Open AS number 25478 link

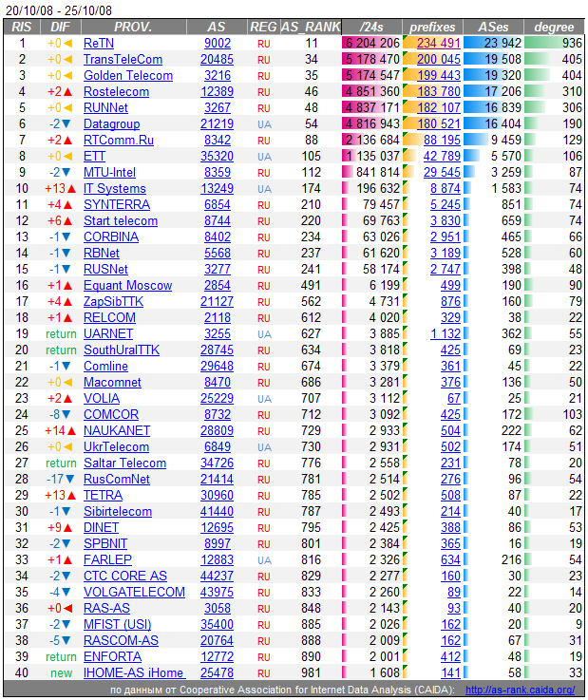[217, 672]
